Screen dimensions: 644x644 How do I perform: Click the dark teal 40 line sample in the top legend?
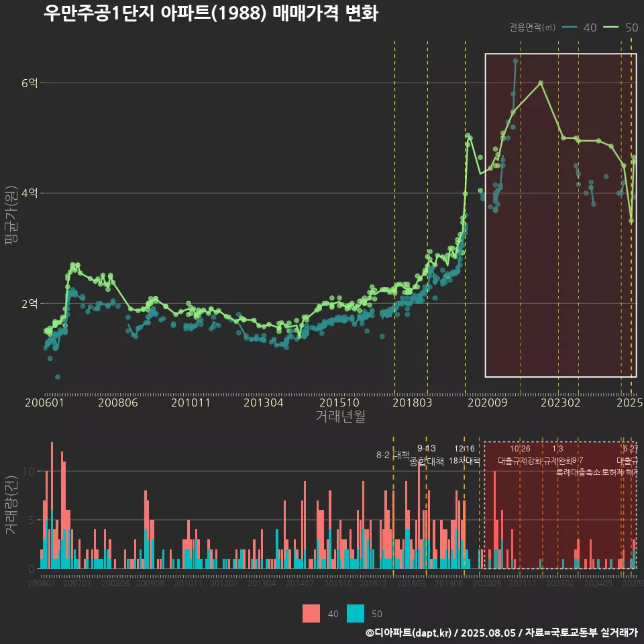570,28
